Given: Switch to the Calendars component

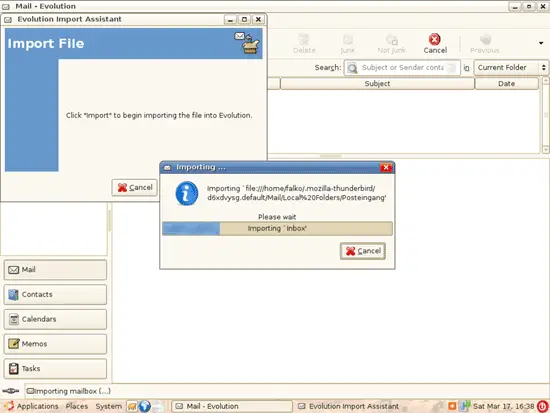Looking at the screenshot, I should 55,319.
